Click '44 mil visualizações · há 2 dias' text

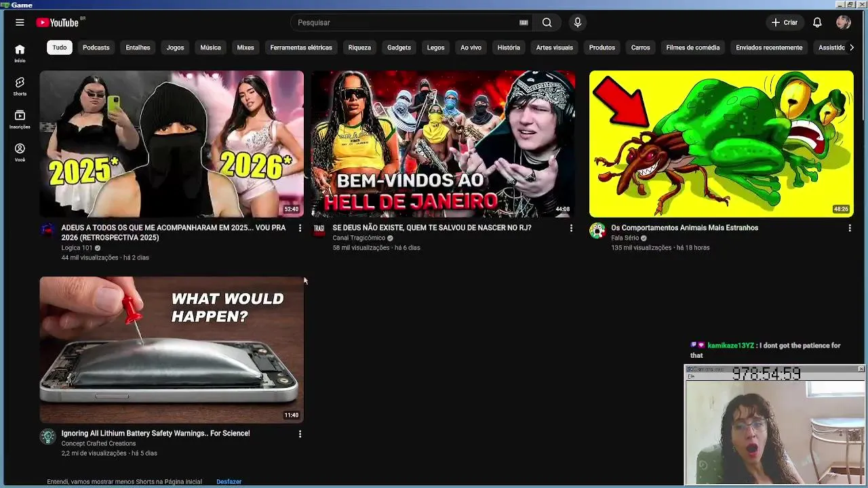[105, 258]
